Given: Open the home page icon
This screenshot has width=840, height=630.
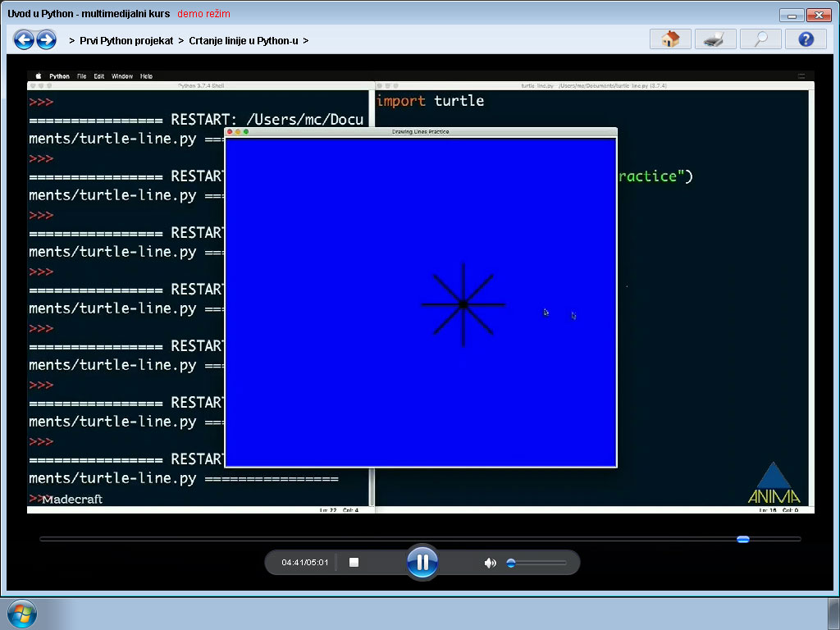Looking at the screenshot, I should (x=670, y=39).
